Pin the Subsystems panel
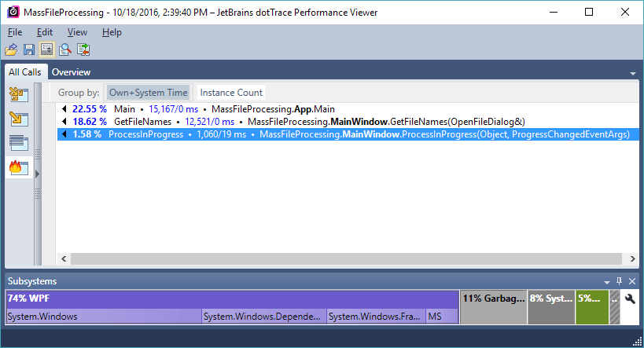The width and height of the screenshot is (644, 348). [619, 281]
